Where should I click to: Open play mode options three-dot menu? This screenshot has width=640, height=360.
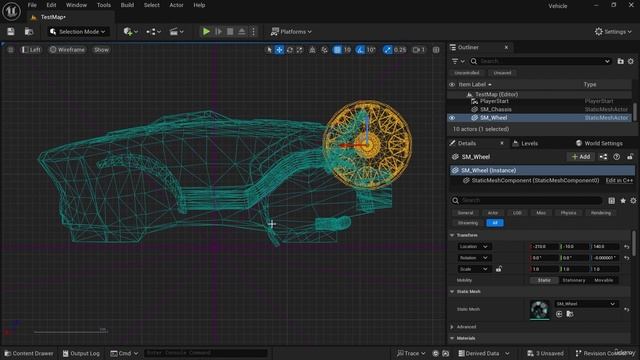(253, 31)
